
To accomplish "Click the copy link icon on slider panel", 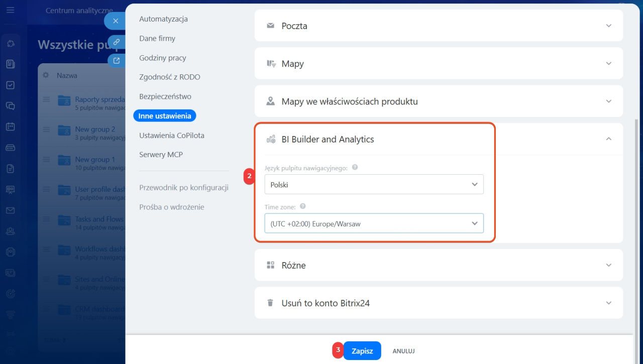I will pyautogui.click(x=116, y=42).
